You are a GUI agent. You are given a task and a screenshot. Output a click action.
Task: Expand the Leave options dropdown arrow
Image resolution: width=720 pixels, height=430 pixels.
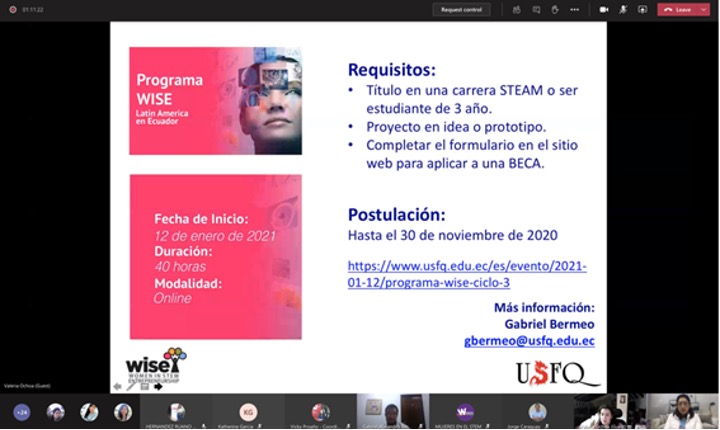pyautogui.click(x=704, y=9)
